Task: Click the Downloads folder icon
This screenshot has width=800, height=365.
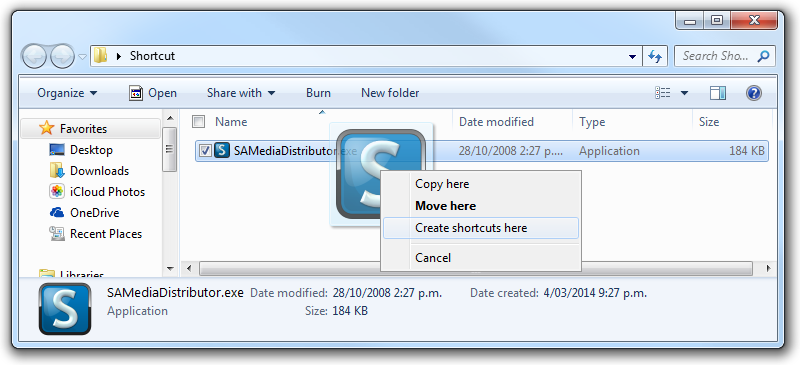Action: pos(57,170)
